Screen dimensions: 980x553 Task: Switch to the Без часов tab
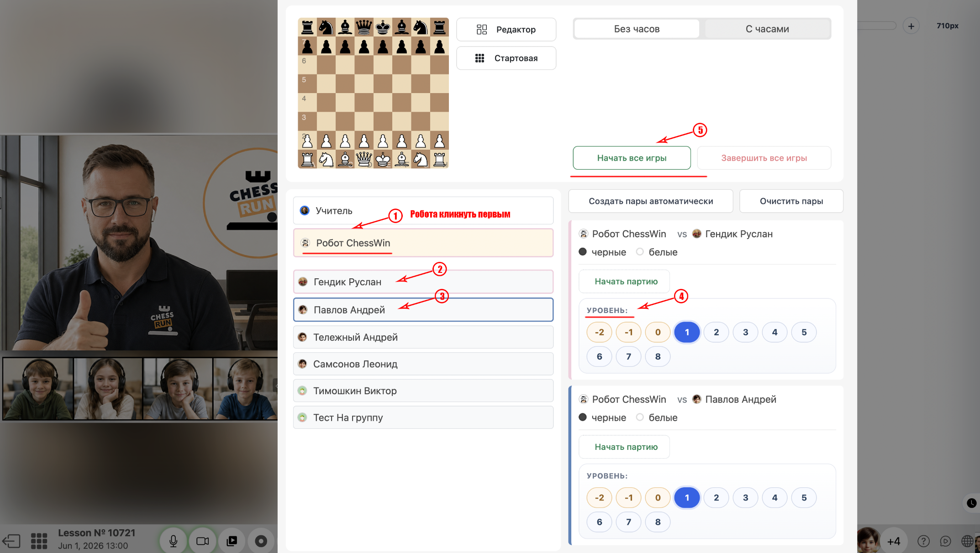[x=637, y=29]
